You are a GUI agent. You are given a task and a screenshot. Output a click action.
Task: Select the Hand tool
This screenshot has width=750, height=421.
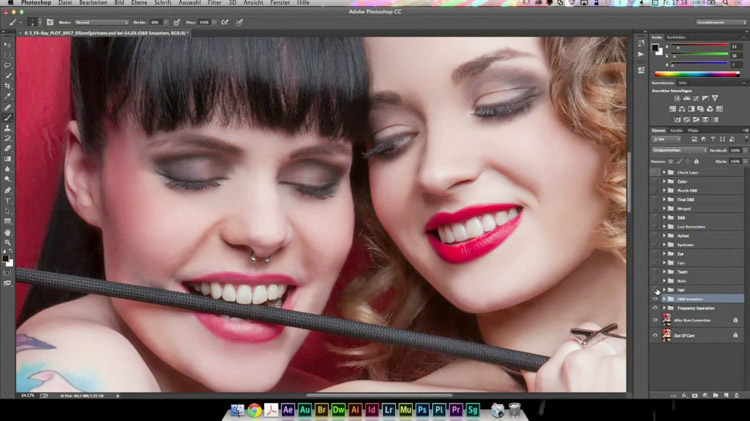[x=7, y=232]
